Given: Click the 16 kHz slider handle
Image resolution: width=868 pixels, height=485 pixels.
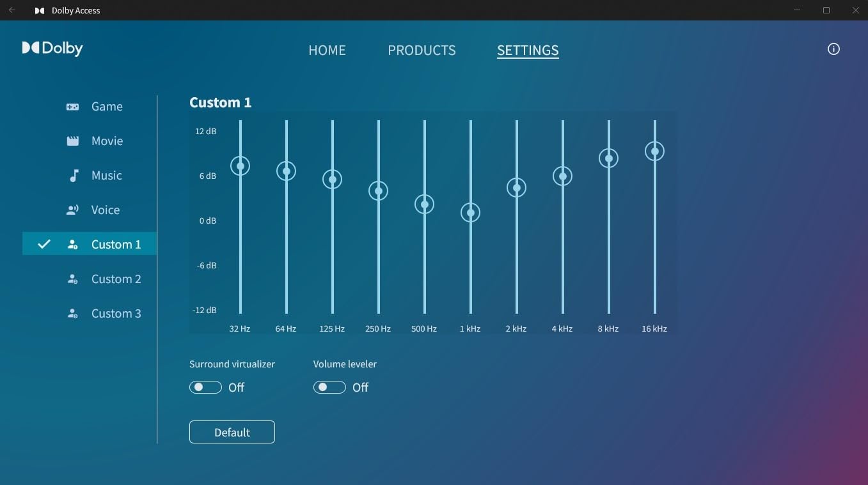Looking at the screenshot, I should (654, 151).
